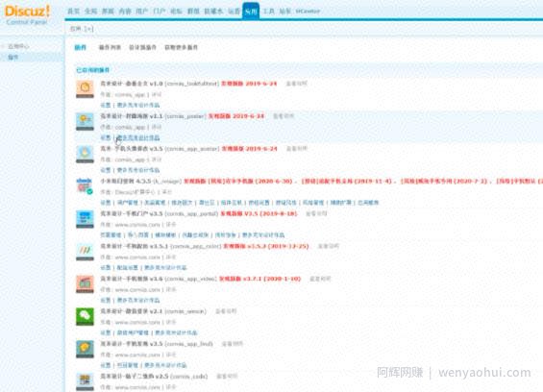Click author www.comiis.com under comiis_app_portal
Viewport: 543px width, 392px height.
pyautogui.click(x=137, y=225)
